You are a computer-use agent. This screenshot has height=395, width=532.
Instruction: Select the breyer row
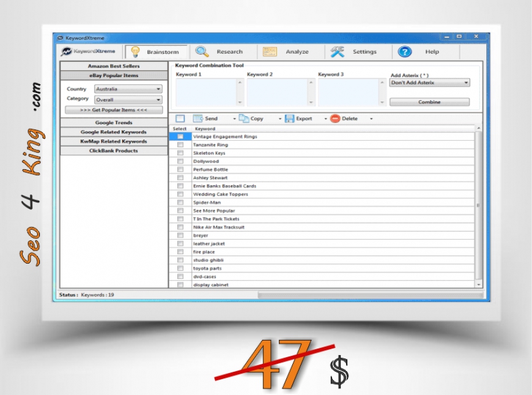322,235
